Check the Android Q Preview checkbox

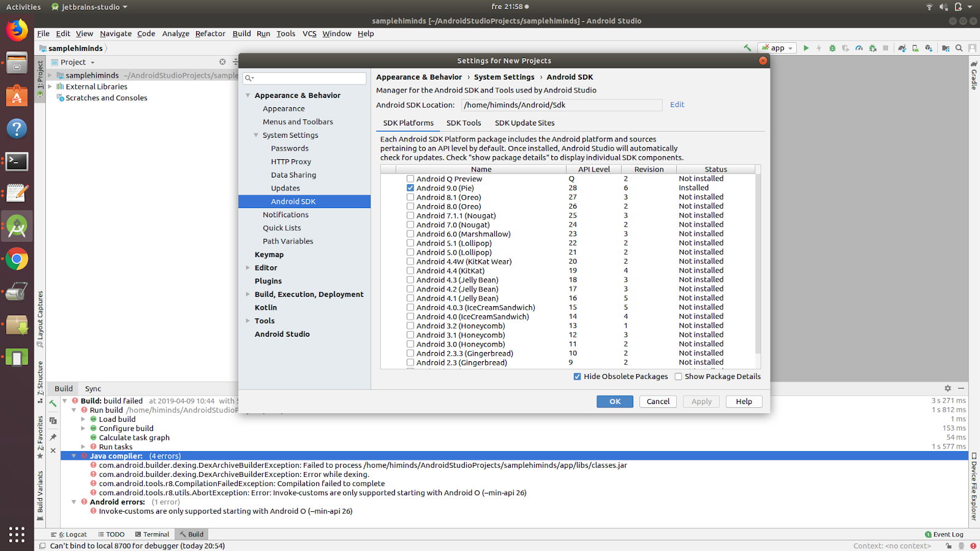(410, 179)
